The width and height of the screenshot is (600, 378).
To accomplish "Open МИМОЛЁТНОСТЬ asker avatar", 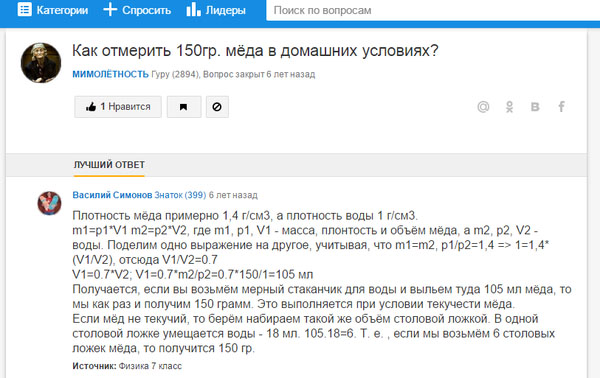I will pos(41,63).
